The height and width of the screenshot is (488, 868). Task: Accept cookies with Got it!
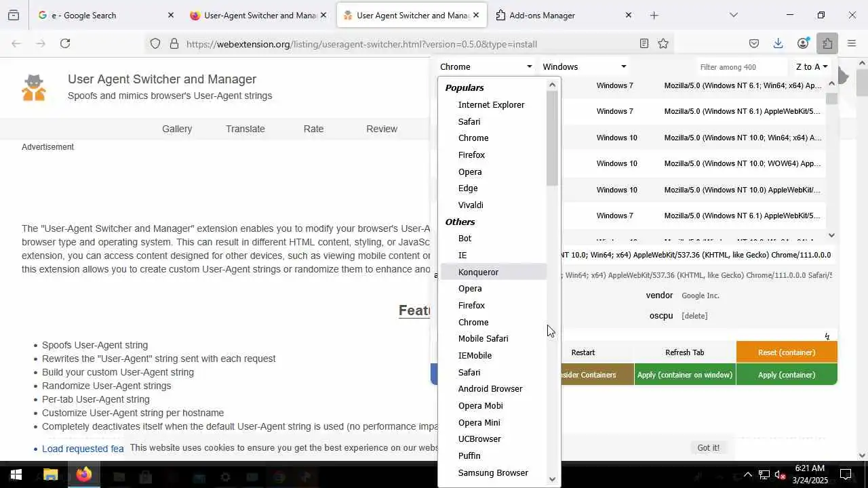pos(708,447)
